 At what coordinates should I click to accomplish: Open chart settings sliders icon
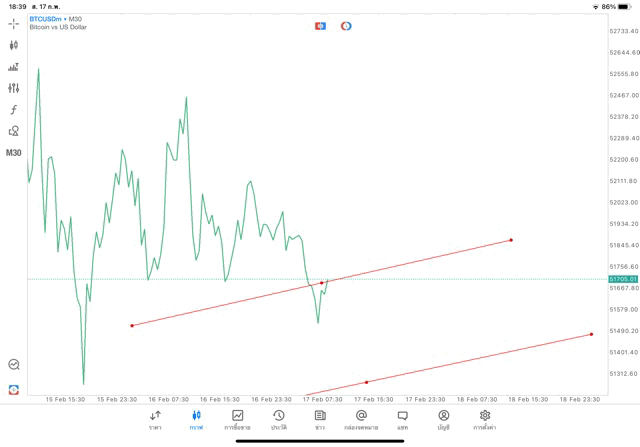(x=14, y=88)
